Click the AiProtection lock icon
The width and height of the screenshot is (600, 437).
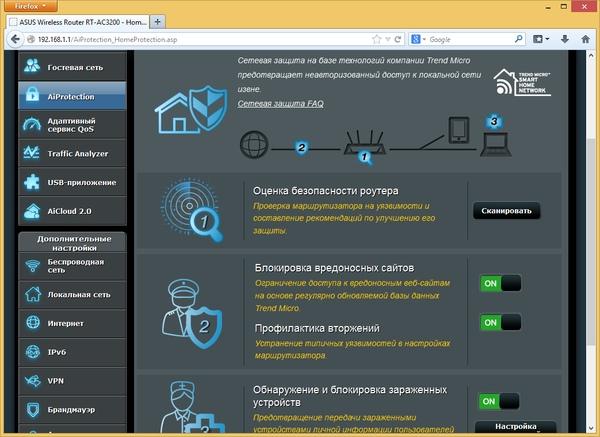click(32, 95)
